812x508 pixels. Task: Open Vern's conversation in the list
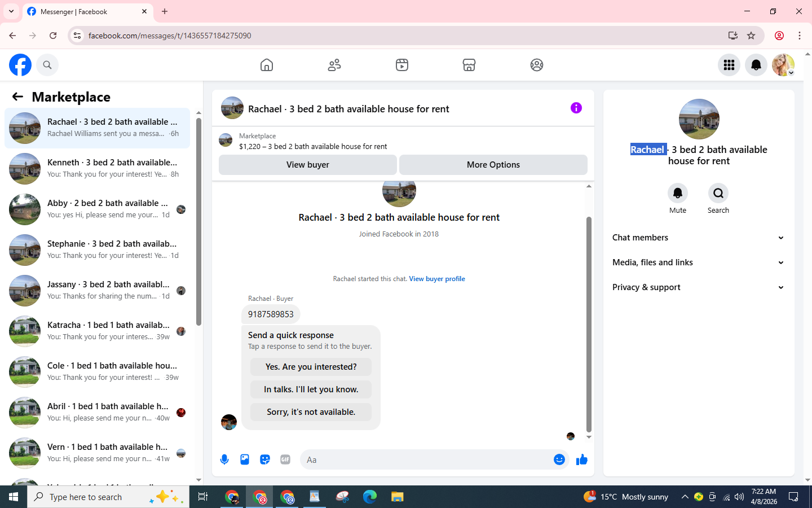pyautogui.click(x=97, y=453)
